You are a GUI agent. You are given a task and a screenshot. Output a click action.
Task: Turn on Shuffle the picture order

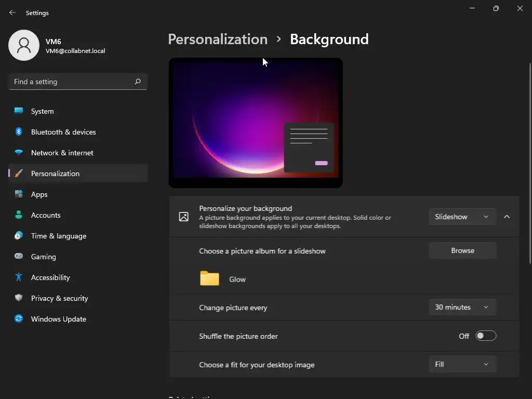tap(486, 336)
